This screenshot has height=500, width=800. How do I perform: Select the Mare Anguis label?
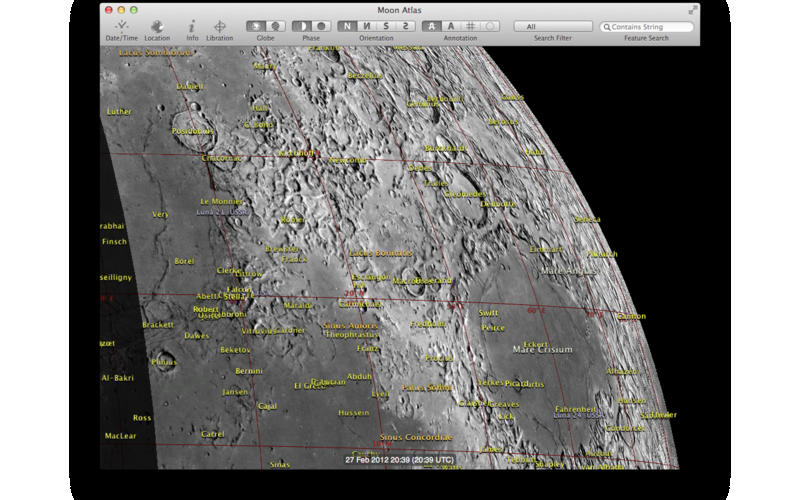[568, 271]
